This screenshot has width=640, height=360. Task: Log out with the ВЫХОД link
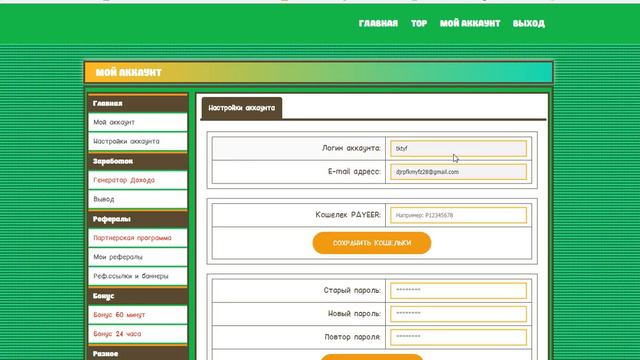click(529, 23)
